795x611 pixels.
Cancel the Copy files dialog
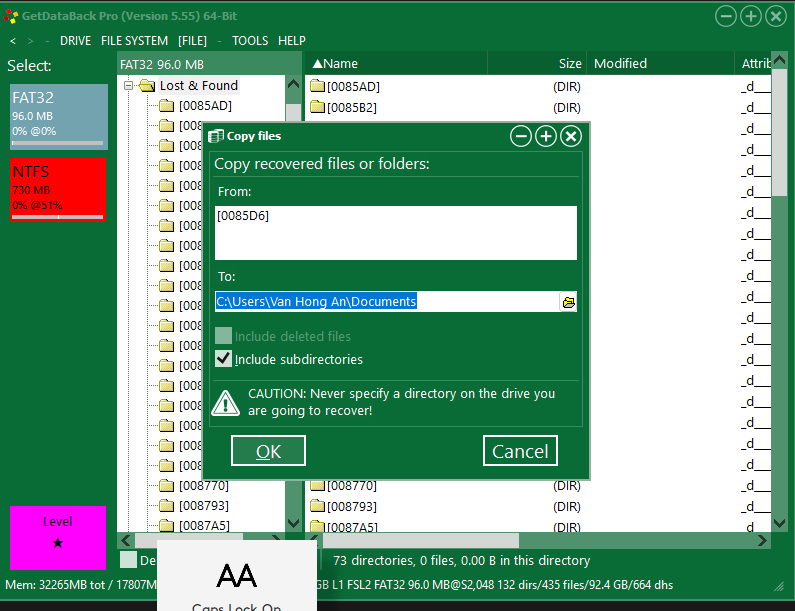pyautogui.click(x=520, y=451)
